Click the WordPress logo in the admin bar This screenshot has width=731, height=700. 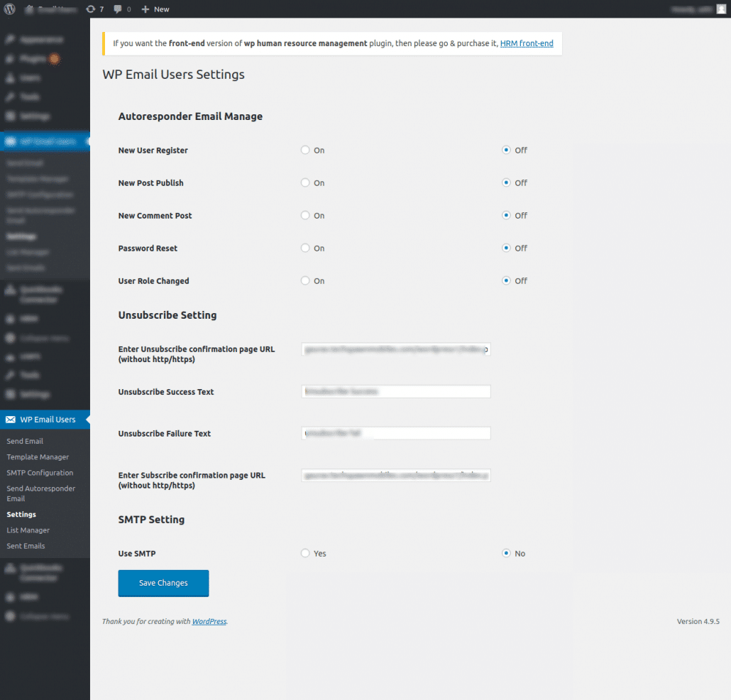8,9
